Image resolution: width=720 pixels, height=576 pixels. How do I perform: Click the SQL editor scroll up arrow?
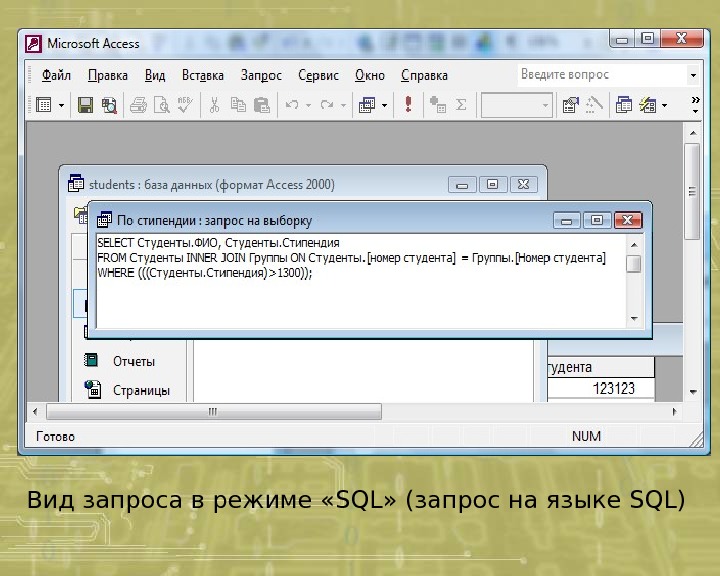[x=634, y=245]
